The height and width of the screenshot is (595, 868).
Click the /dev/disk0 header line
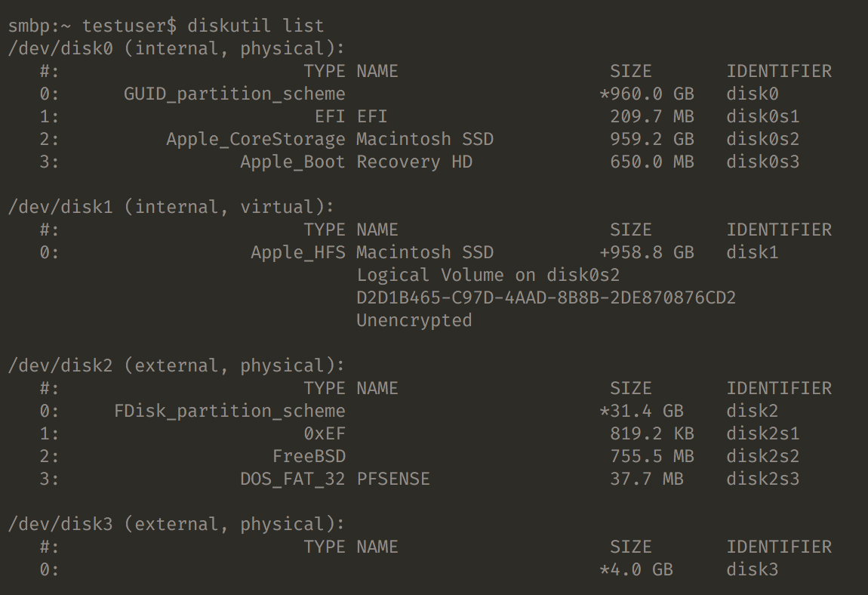[176, 48]
